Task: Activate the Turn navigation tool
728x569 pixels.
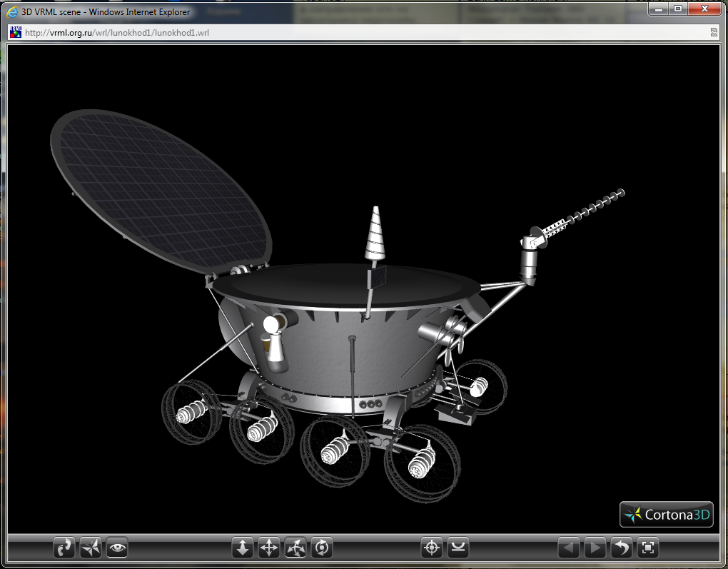Action: click(295, 548)
